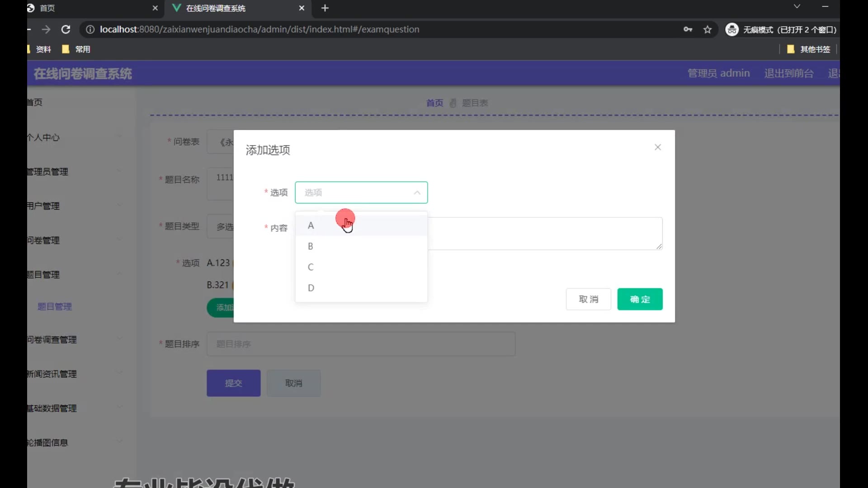The height and width of the screenshot is (488, 868).
Task: Click the 内容 text area
Action: [x=544, y=234]
